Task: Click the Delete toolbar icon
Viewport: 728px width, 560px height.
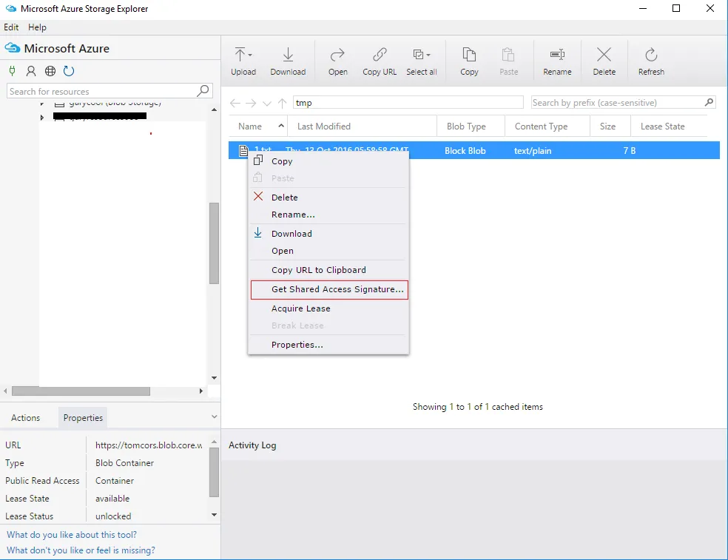Action: (x=604, y=55)
